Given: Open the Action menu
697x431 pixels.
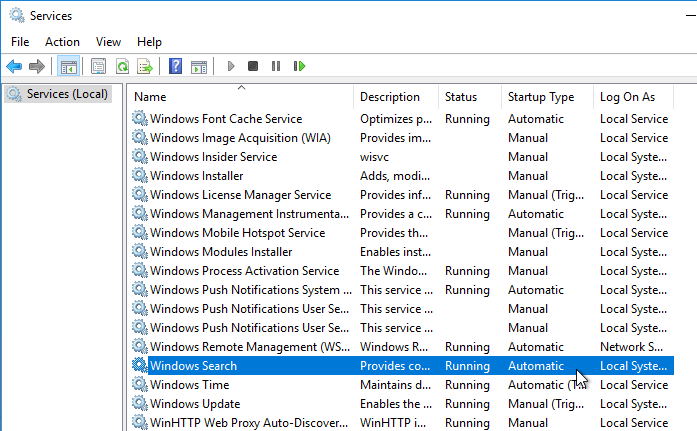Looking at the screenshot, I should (x=62, y=42).
